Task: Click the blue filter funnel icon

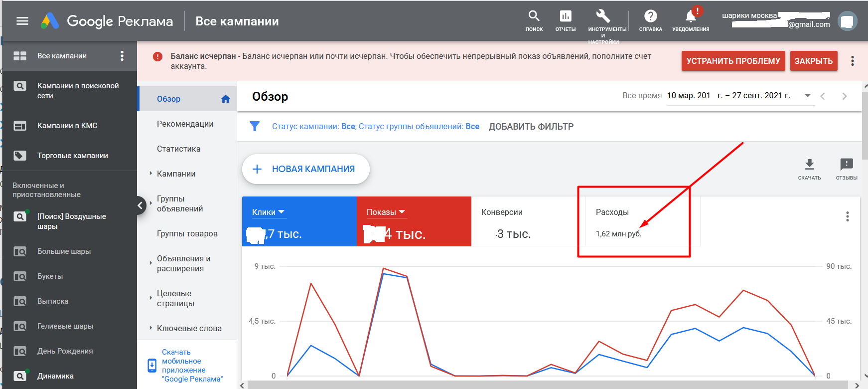Action: [x=255, y=126]
